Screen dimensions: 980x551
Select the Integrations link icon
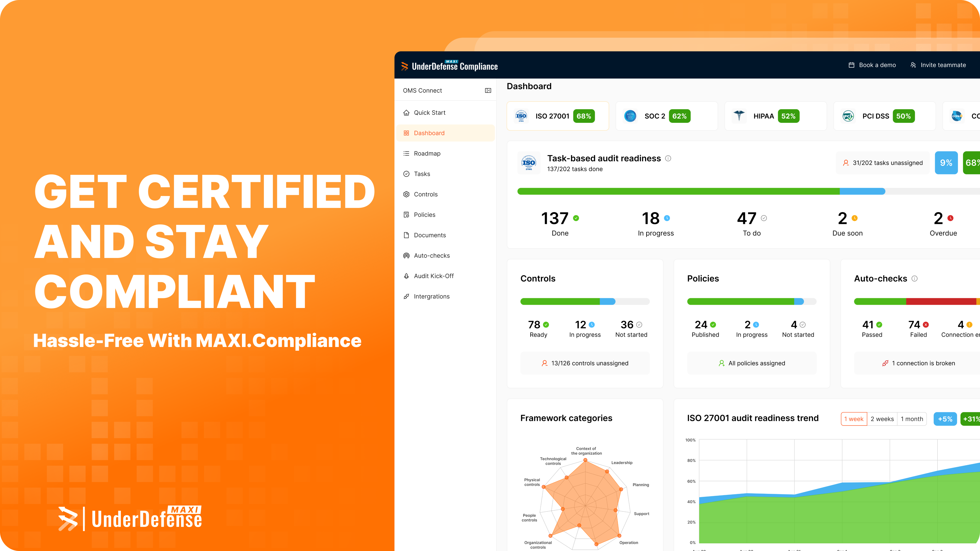point(407,296)
